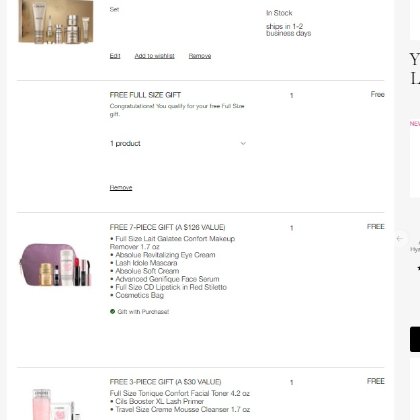Click the Edit link under the gift set

[115, 56]
